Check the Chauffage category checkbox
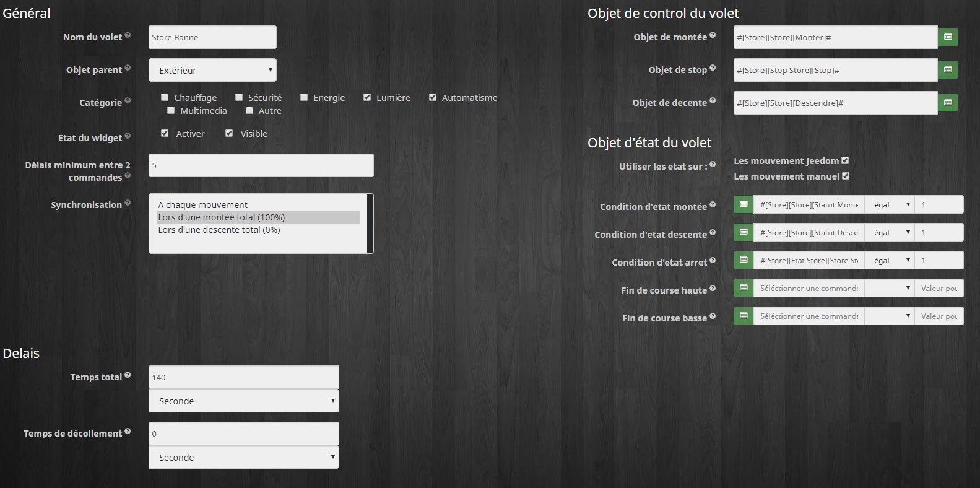980x488 pixels. tap(165, 97)
